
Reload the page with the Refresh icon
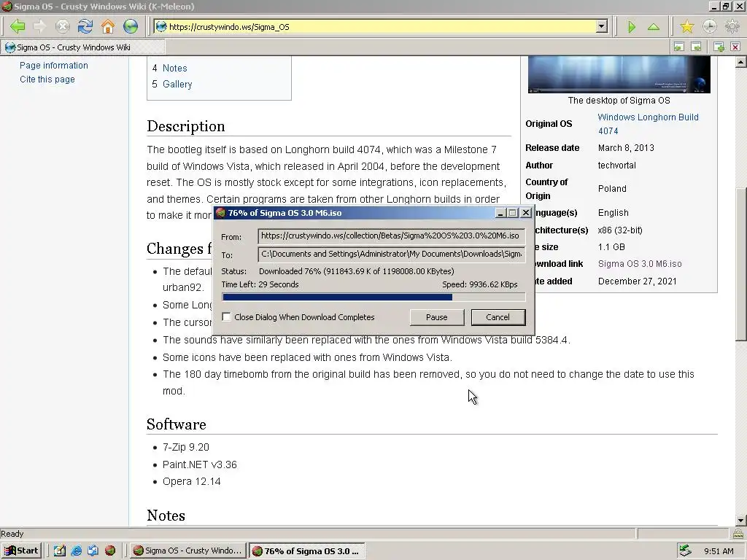pyautogui.click(x=85, y=26)
